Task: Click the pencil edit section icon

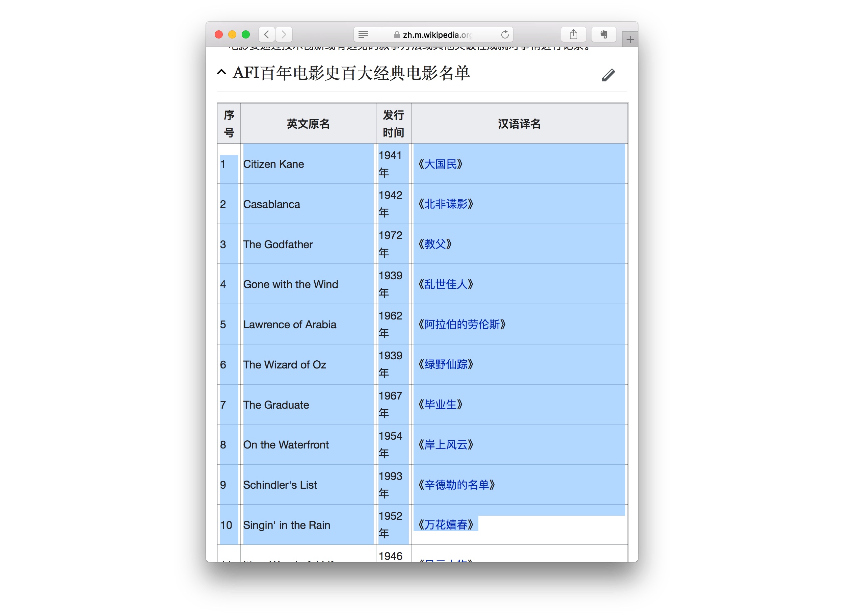Action: pyautogui.click(x=608, y=75)
